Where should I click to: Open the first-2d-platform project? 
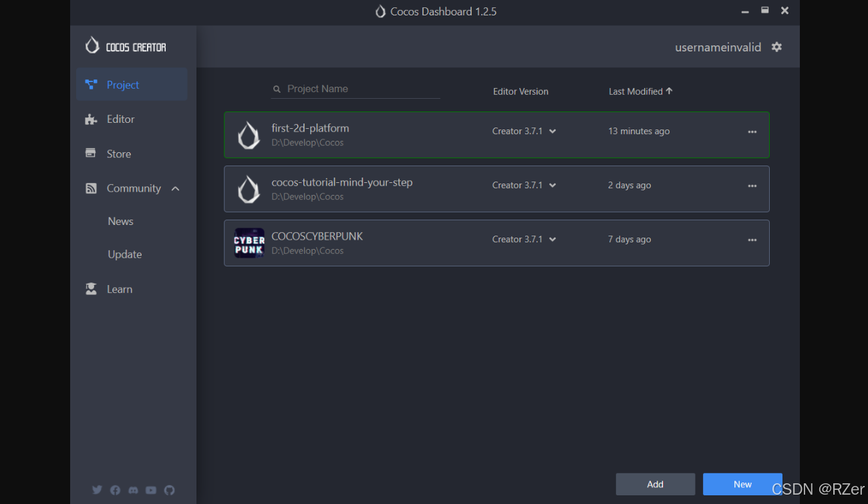496,135
